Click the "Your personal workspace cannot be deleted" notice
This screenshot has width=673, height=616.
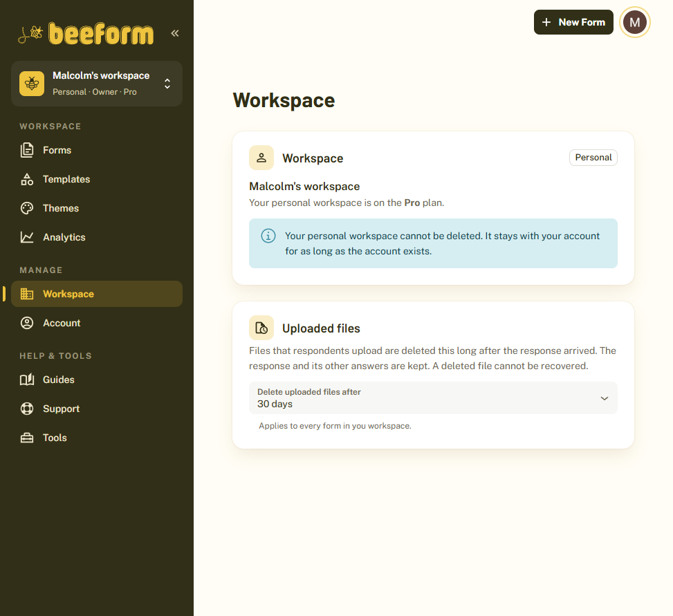(x=433, y=243)
